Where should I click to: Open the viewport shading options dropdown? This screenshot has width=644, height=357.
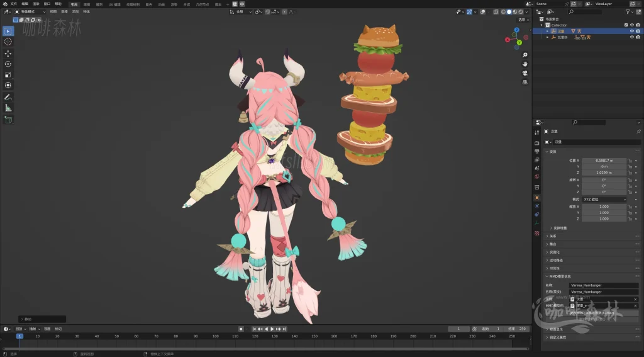526,12
